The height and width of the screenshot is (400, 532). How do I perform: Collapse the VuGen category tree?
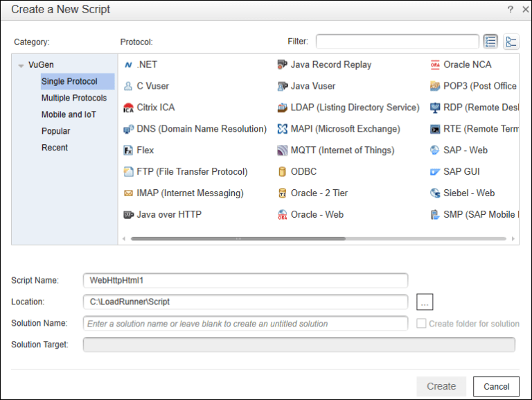21,65
